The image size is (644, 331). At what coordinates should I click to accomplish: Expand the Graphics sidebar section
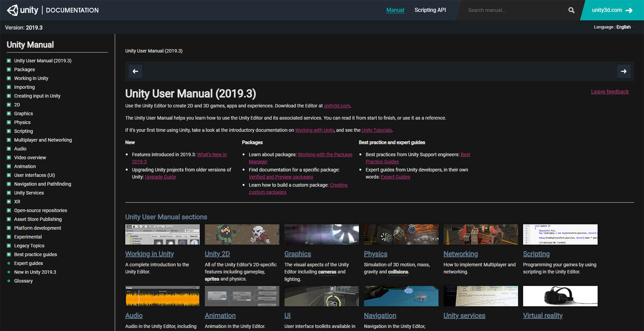pos(10,113)
